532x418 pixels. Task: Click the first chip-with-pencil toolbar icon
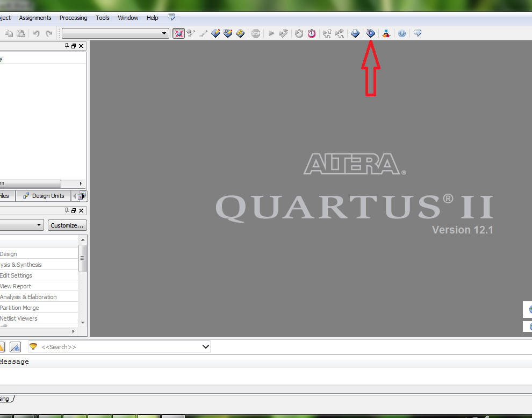point(215,33)
